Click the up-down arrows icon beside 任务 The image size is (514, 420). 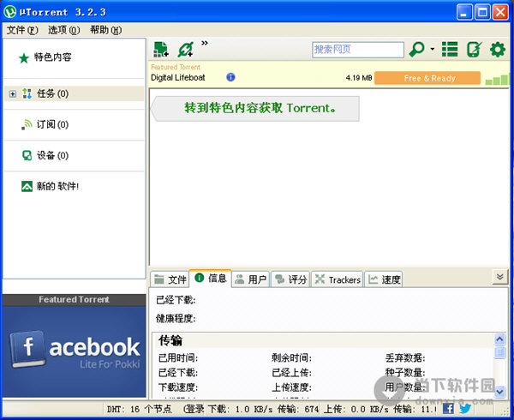[x=27, y=93]
